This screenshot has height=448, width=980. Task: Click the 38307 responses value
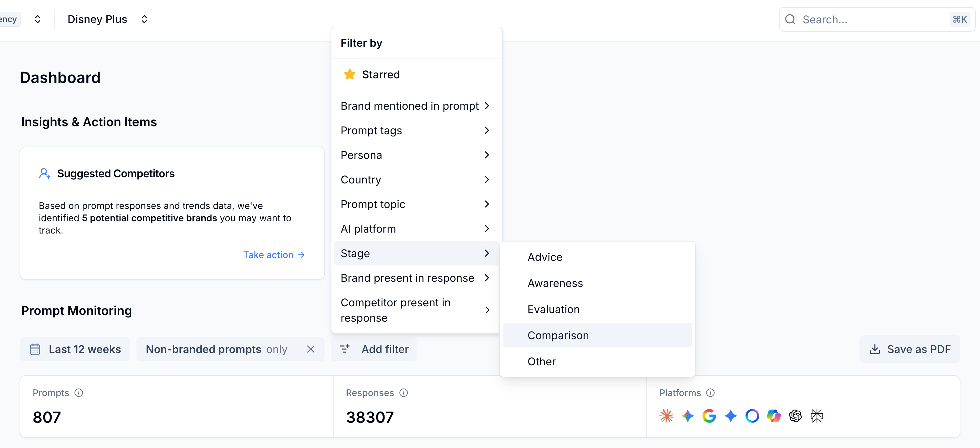point(370,417)
